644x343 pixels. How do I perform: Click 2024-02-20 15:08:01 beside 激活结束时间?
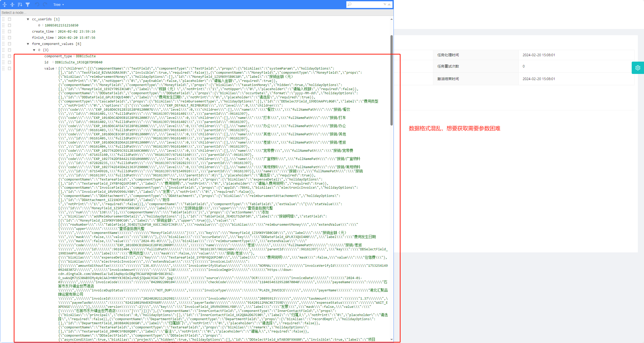[x=539, y=79]
